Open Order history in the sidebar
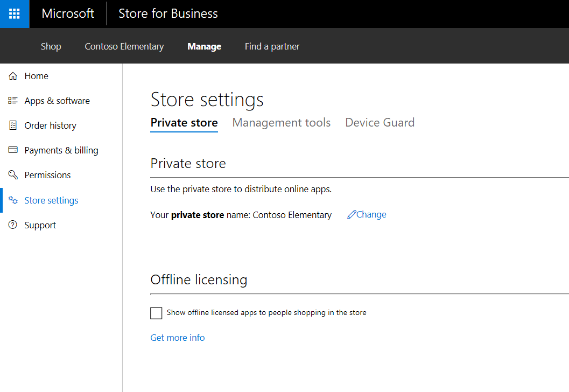Viewport: 569px width, 392px height. [x=50, y=125]
